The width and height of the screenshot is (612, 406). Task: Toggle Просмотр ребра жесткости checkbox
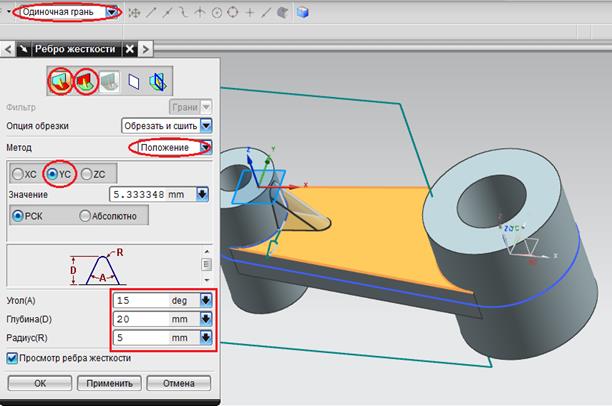[x=13, y=358]
